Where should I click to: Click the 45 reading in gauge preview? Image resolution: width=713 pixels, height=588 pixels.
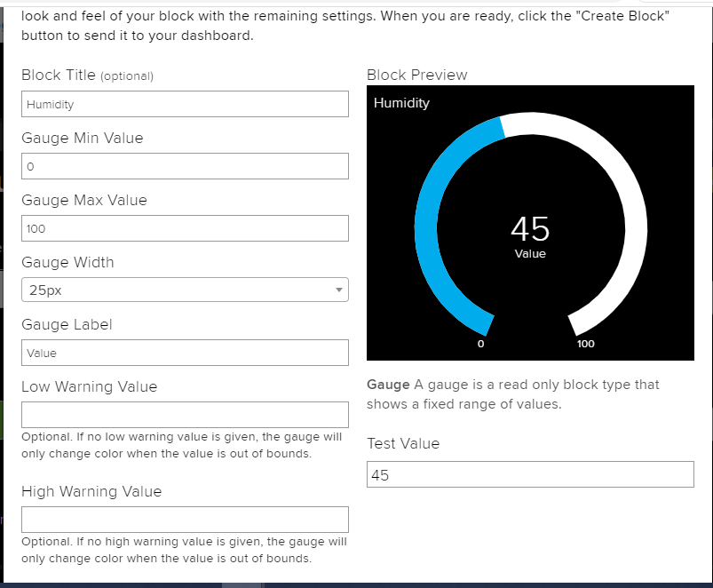click(x=530, y=229)
